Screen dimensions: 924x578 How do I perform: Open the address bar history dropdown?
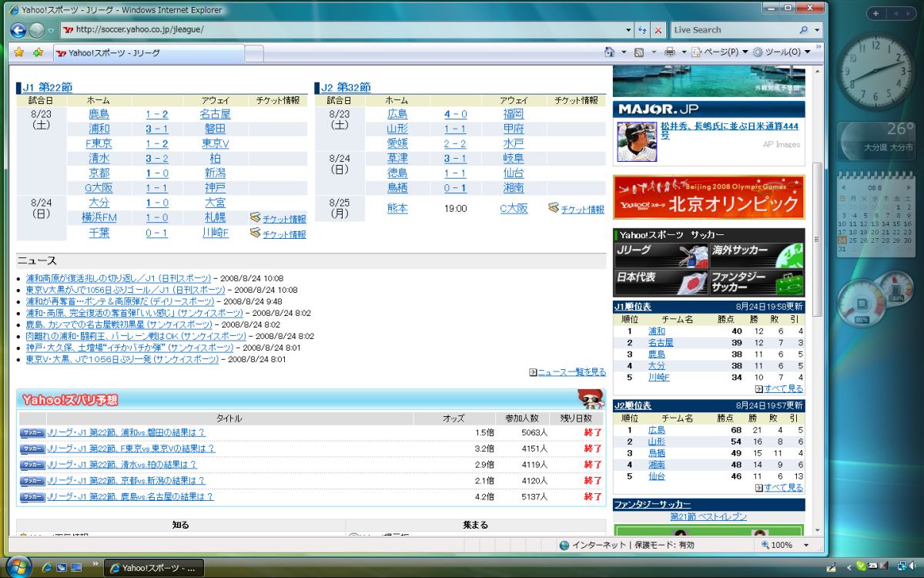pos(629,30)
